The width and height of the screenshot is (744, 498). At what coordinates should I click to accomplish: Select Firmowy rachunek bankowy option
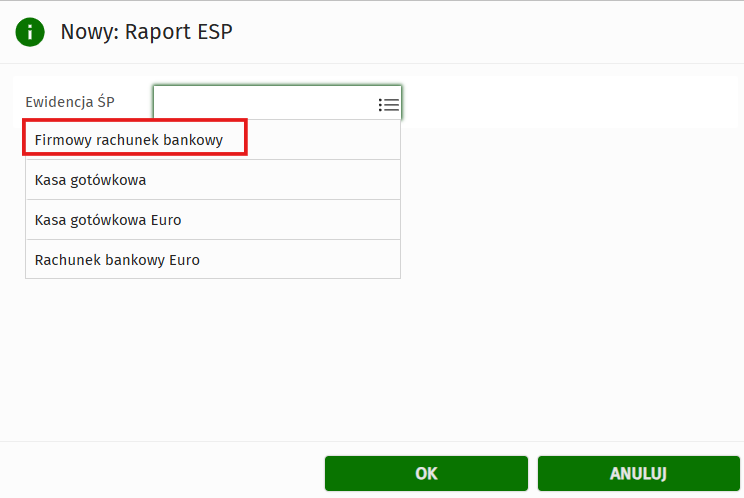click(x=129, y=140)
